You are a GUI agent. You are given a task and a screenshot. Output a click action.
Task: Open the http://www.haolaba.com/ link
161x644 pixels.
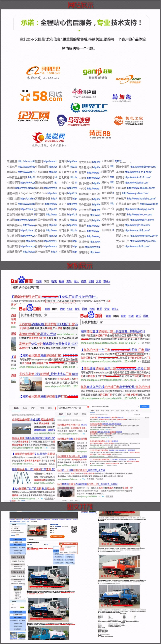tap(141, 198)
